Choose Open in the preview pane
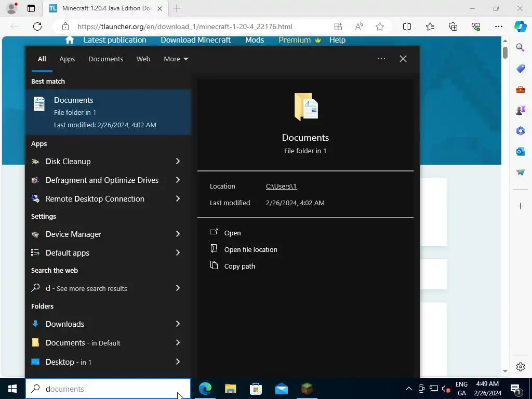Image resolution: width=532 pixels, height=399 pixels. click(232, 233)
